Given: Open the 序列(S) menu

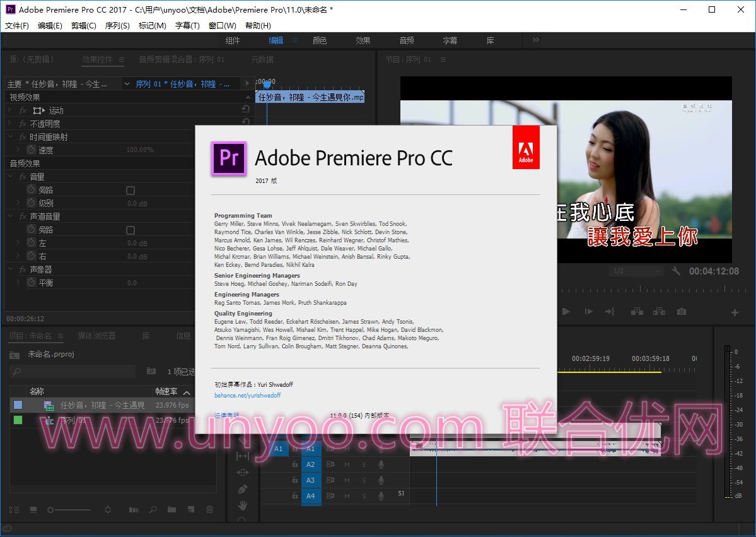Looking at the screenshot, I should (x=117, y=26).
